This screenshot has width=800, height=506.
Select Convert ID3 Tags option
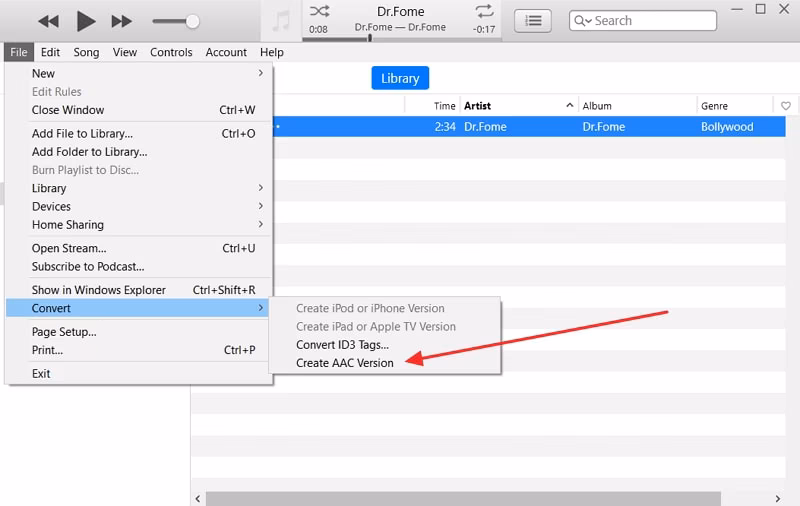point(385,345)
